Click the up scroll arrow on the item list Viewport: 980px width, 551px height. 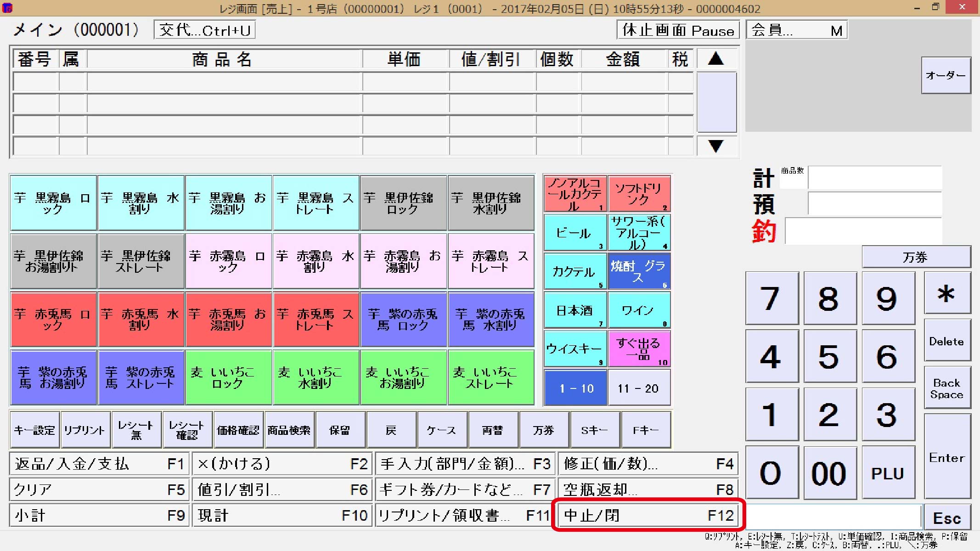[x=716, y=58]
